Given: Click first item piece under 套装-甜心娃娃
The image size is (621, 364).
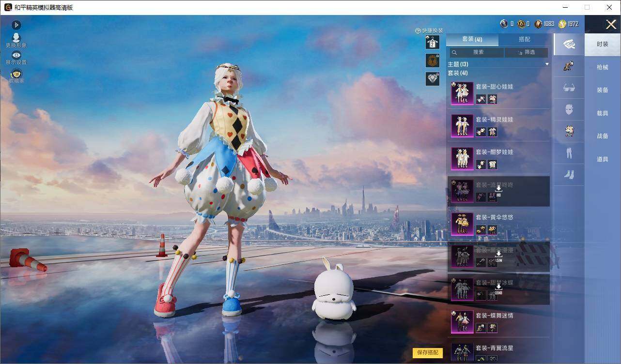Looking at the screenshot, I should point(481,99).
